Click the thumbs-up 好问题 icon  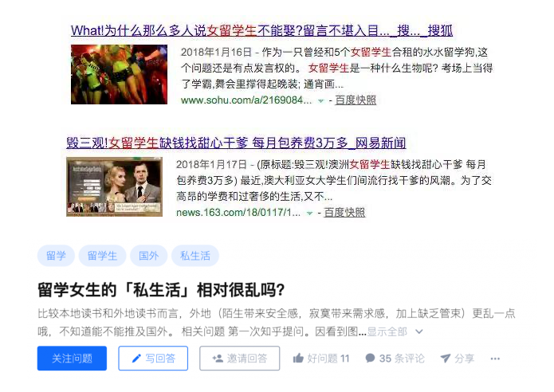298,359
